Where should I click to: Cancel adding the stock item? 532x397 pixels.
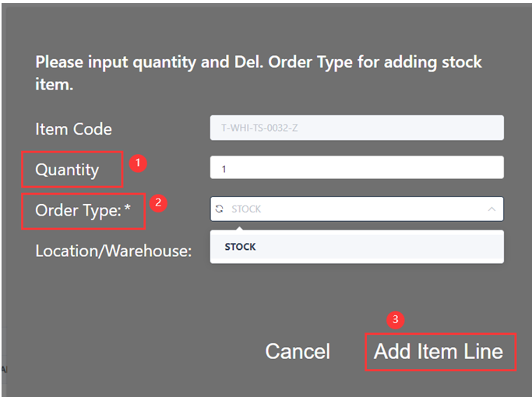tap(298, 351)
